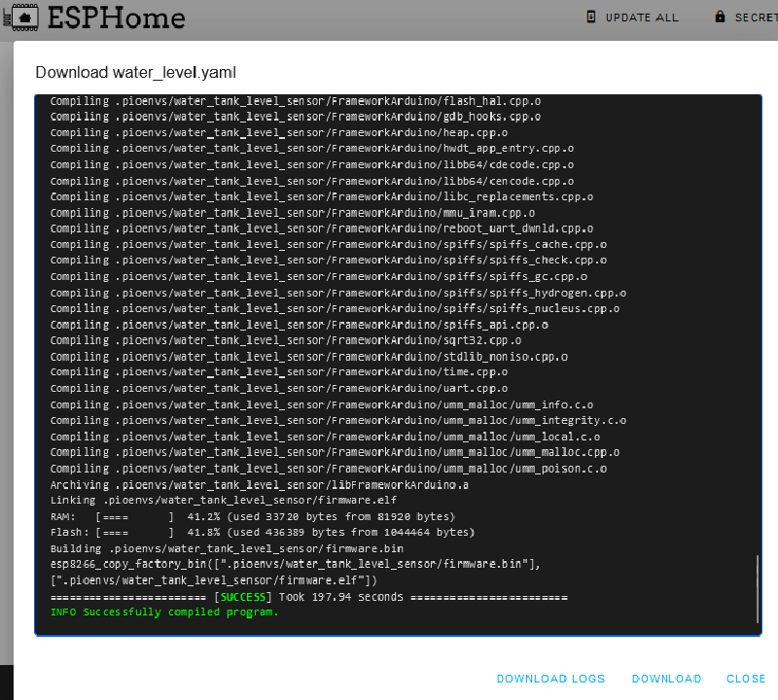Screen dimensions: 778x700
Task: Click the 'Download water_level.yaml' dialog title
Action: click(136, 73)
